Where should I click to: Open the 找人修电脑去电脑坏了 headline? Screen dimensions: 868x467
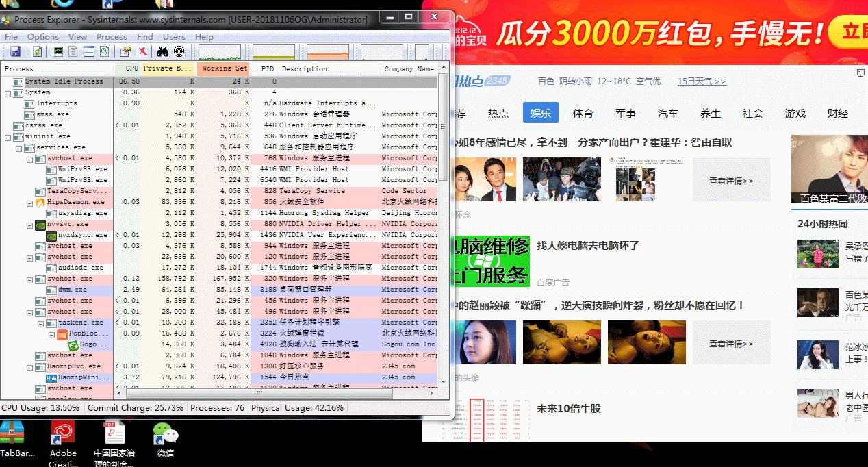click(x=588, y=245)
